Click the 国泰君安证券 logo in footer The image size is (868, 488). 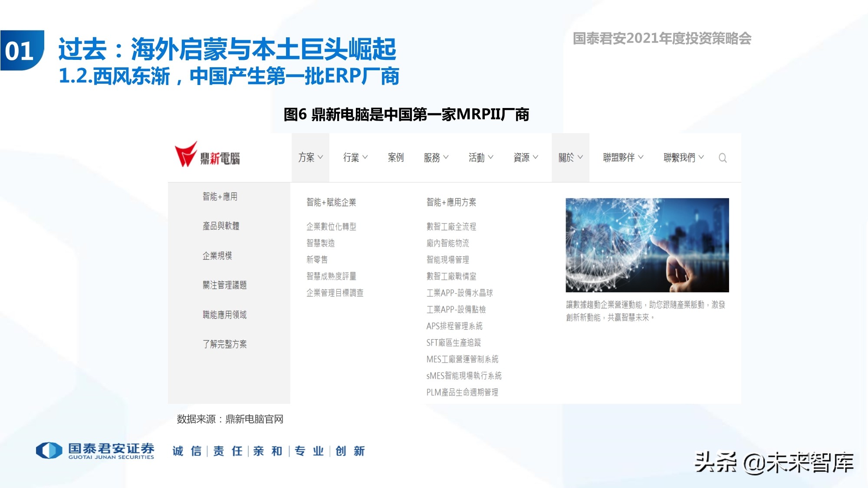pyautogui.click(x=95, y=451)
